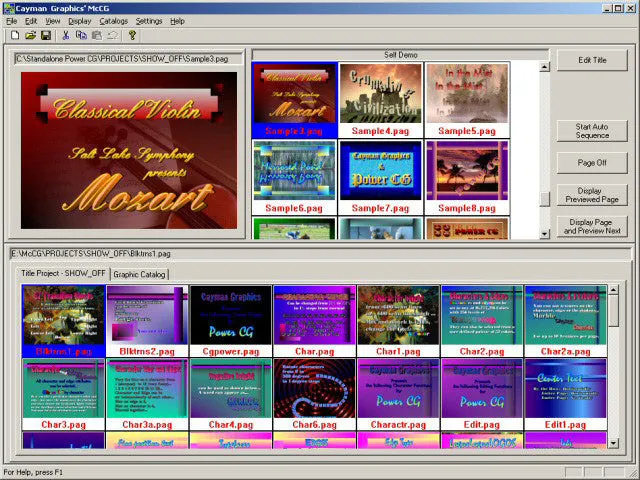Image resolution: width=640 pixels, height=480 pixels.
Task: Open the Edit menu
Action: tap(31, 21)
